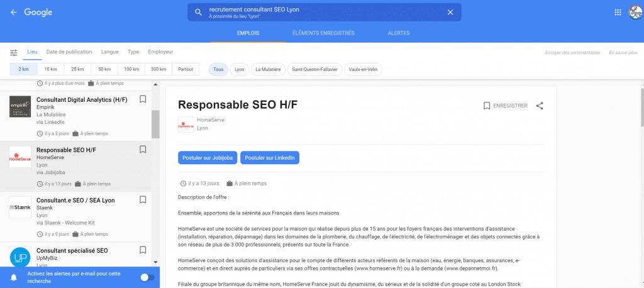Screen dimensions: 644x288
Task: Filter by the Saint-Quentin-Fallavier chip
Action: click(x=314, y=69)
